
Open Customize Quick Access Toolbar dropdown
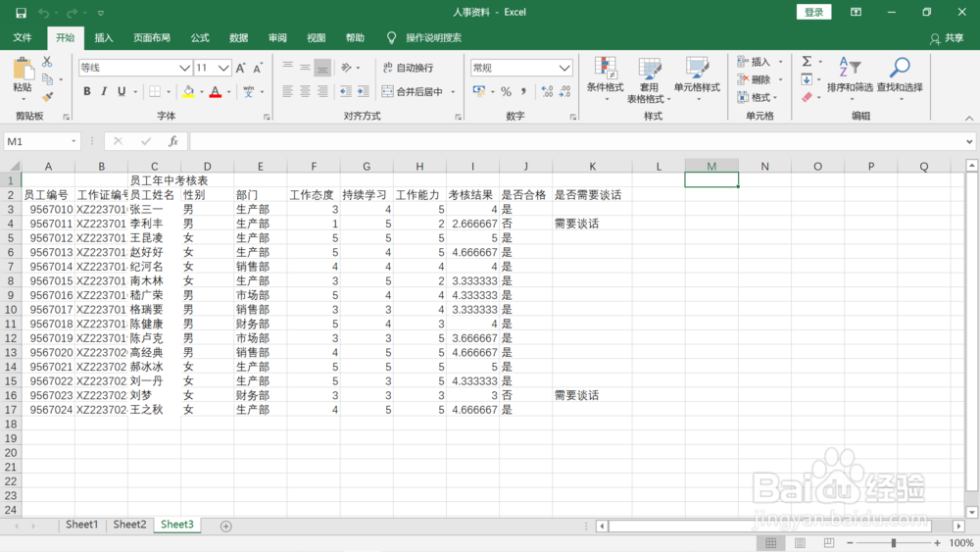101,13
